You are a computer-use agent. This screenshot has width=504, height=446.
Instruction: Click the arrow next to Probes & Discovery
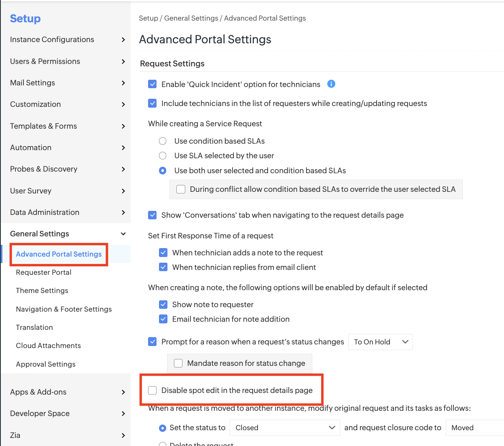(123, 169)
